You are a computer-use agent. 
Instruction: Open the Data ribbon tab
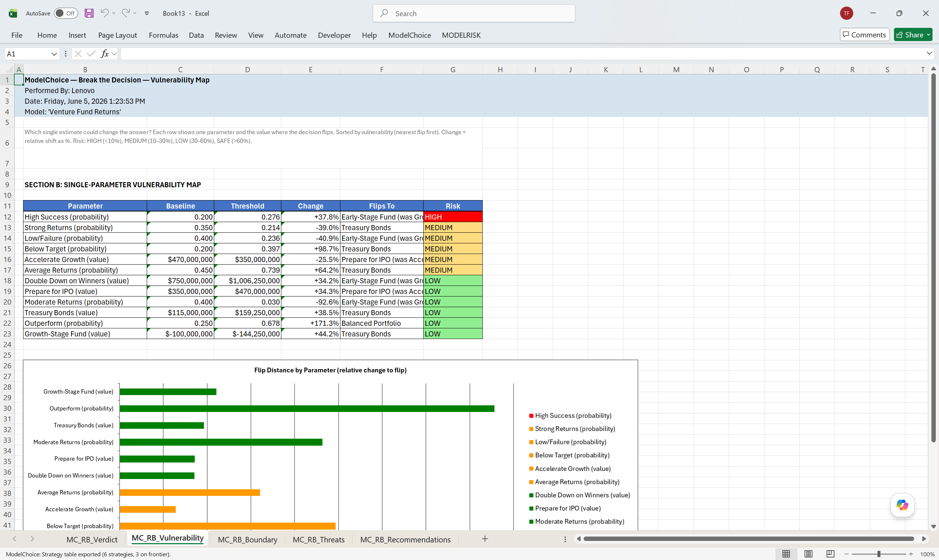(196, 35)
